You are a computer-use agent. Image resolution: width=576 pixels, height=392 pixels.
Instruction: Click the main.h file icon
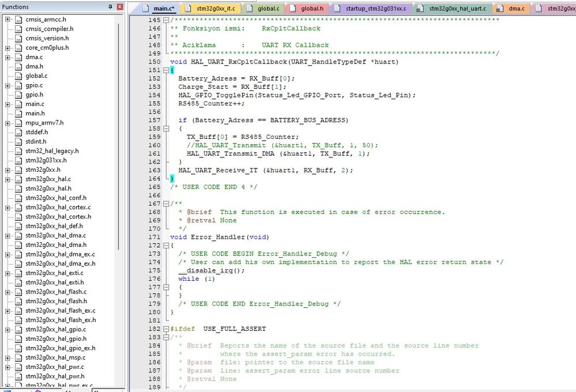click(18, 114)
